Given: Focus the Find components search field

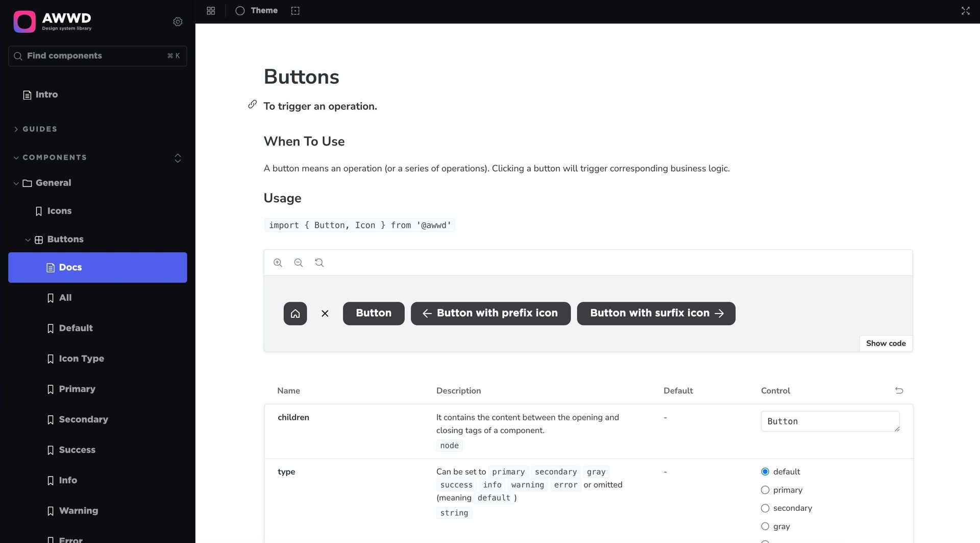Looking at the screenshot, I should point(97,56).
